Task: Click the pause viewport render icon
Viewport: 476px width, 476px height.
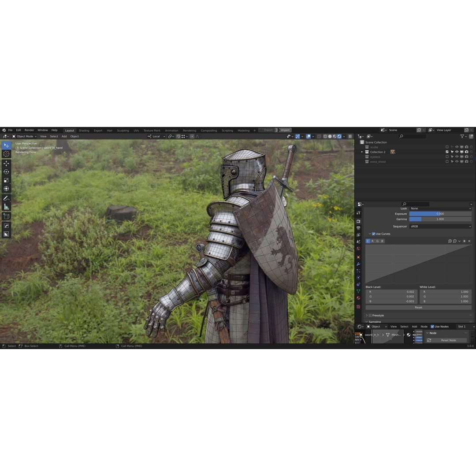Action: click(350, 137)
